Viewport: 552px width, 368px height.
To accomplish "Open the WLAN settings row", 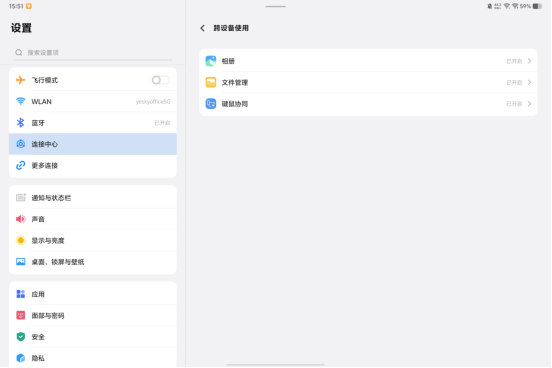I will 93,101.
